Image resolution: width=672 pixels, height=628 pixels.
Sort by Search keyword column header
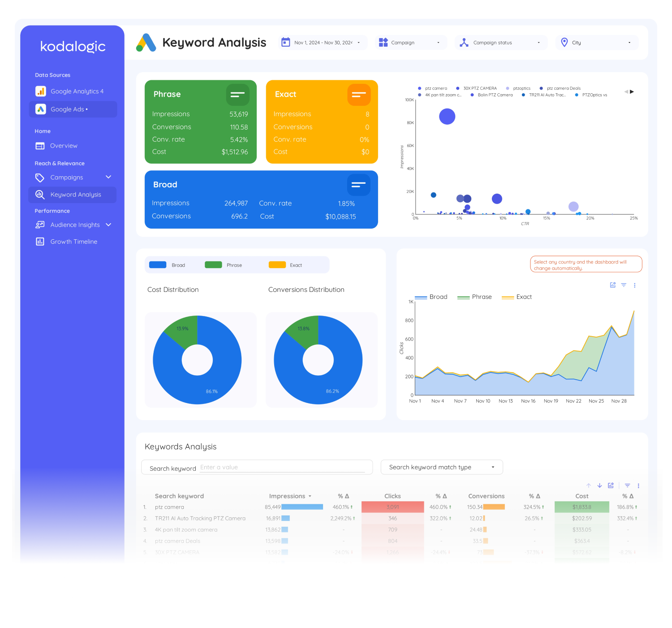coord(179,496)
